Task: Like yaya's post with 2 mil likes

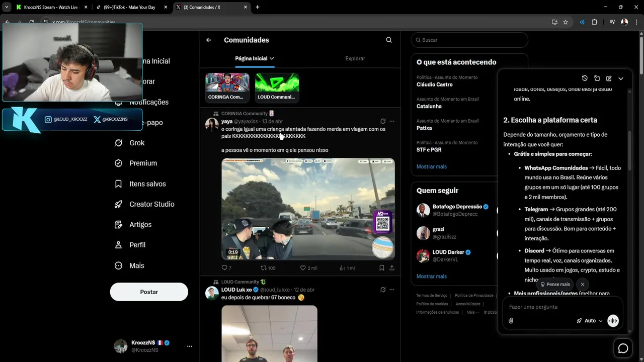Action: pos(308,268)
